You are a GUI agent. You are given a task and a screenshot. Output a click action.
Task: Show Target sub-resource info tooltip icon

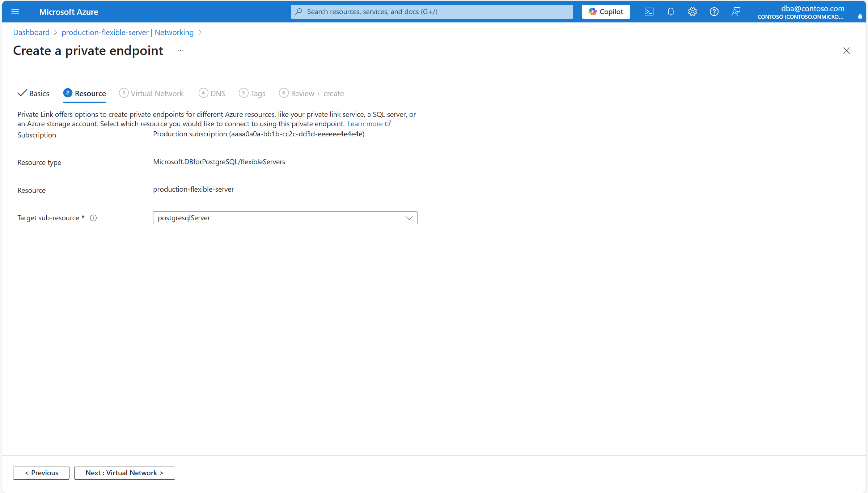pos(93,218)
